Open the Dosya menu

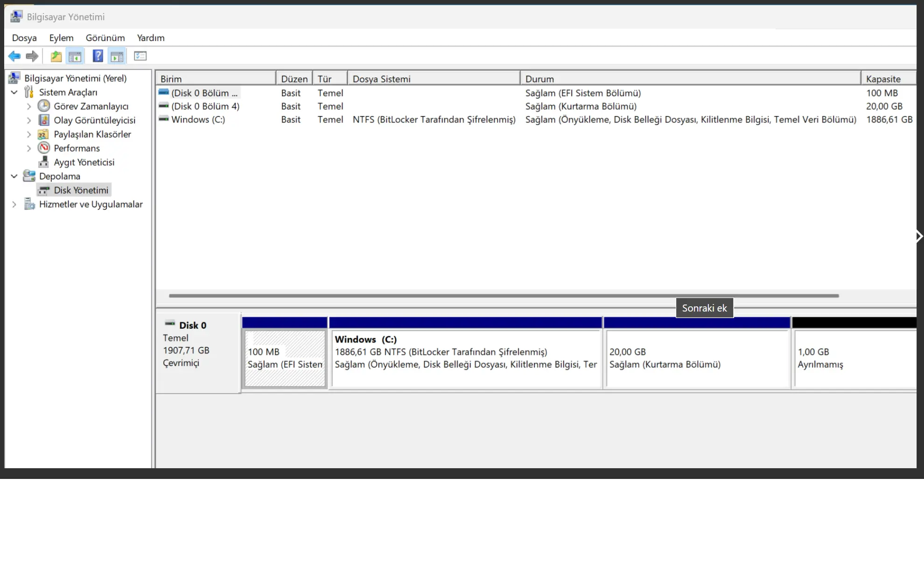pyautogui.click(x=24, y=38)
